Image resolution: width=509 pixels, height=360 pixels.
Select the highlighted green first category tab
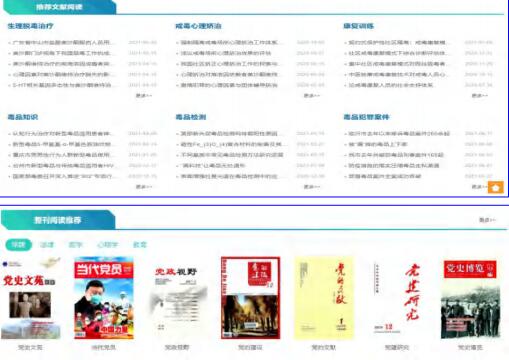coord(18,245)
